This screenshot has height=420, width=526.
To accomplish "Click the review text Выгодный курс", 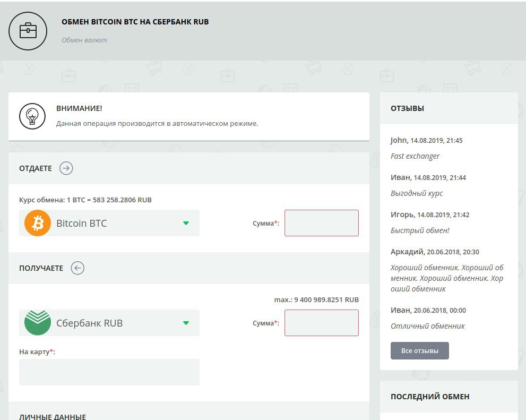I will [417, 193].
